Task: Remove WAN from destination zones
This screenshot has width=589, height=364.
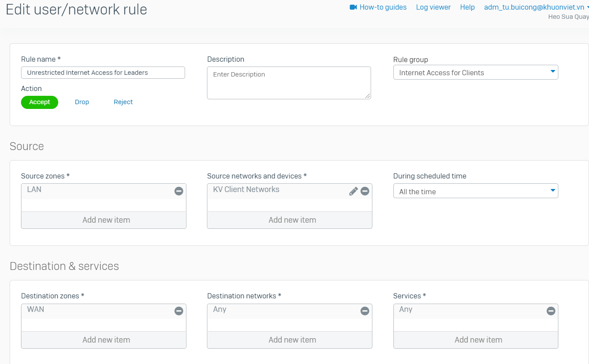Action: (179, 311)
